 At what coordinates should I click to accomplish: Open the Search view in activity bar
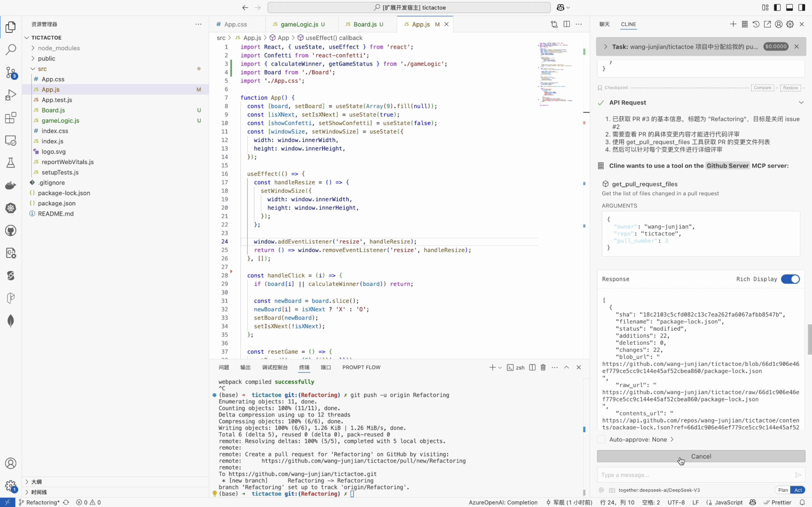pyautogui.click(x=11, y=50)
